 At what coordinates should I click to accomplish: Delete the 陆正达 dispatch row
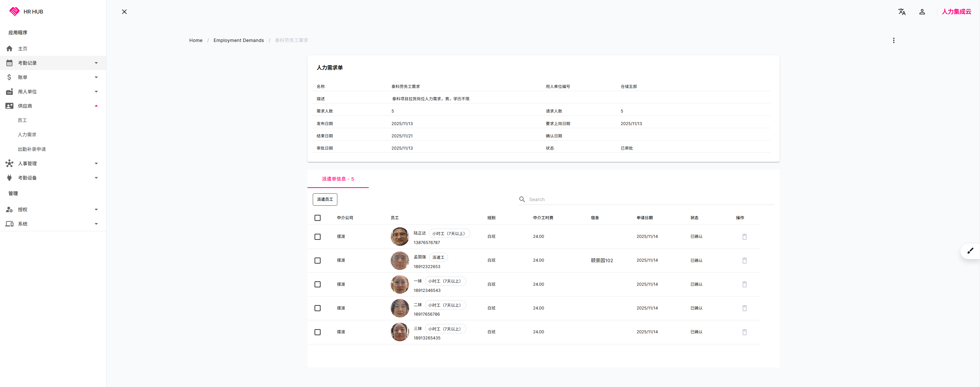(x=744, y=237)
